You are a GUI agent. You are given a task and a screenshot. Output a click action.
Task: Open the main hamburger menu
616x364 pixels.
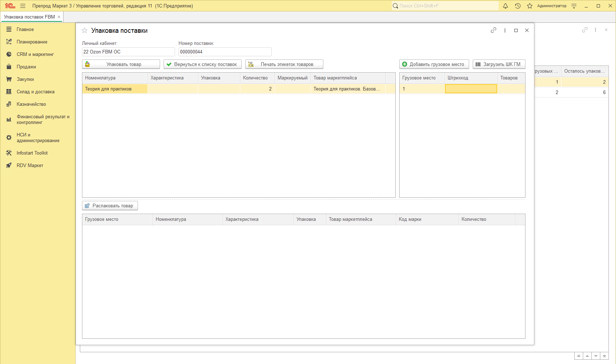(23, 6)
